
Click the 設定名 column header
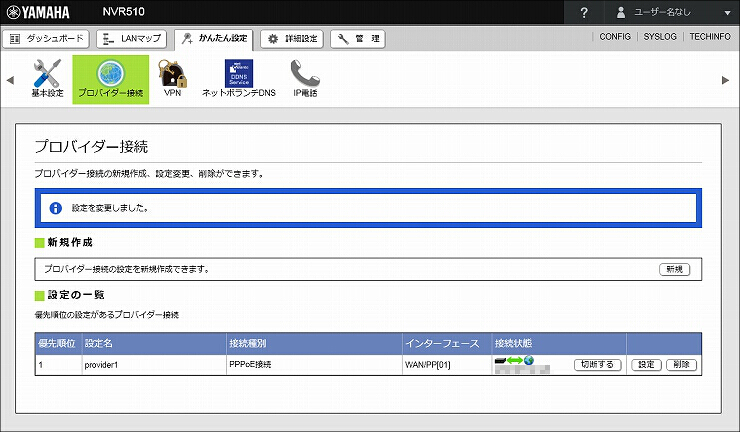point(154,344)
